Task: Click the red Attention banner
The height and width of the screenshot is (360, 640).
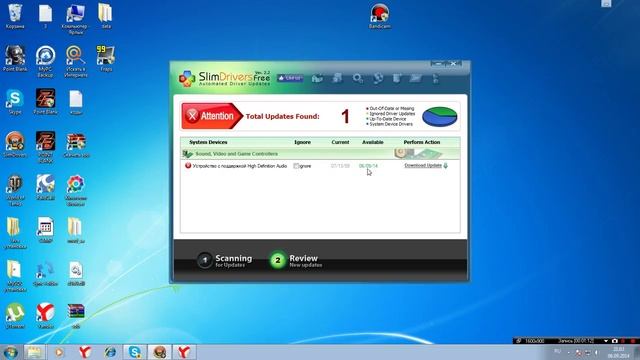Action: pos(212,116)
